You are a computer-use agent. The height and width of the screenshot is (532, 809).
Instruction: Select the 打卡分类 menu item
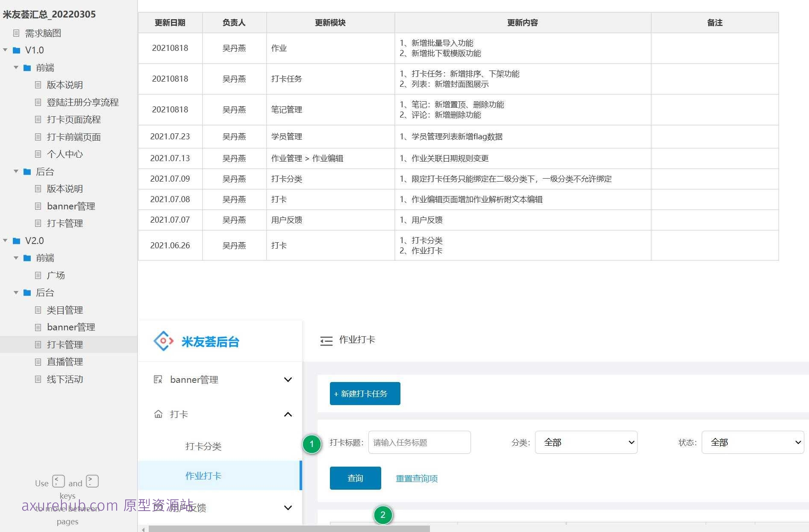[203, 446]
